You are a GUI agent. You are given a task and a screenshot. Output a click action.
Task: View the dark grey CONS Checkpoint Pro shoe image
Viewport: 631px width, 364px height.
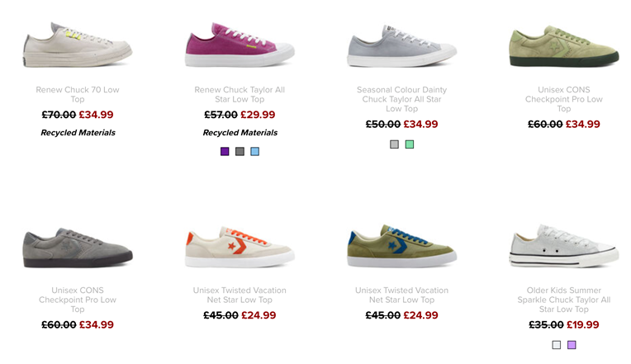click(x=78, y=248)
